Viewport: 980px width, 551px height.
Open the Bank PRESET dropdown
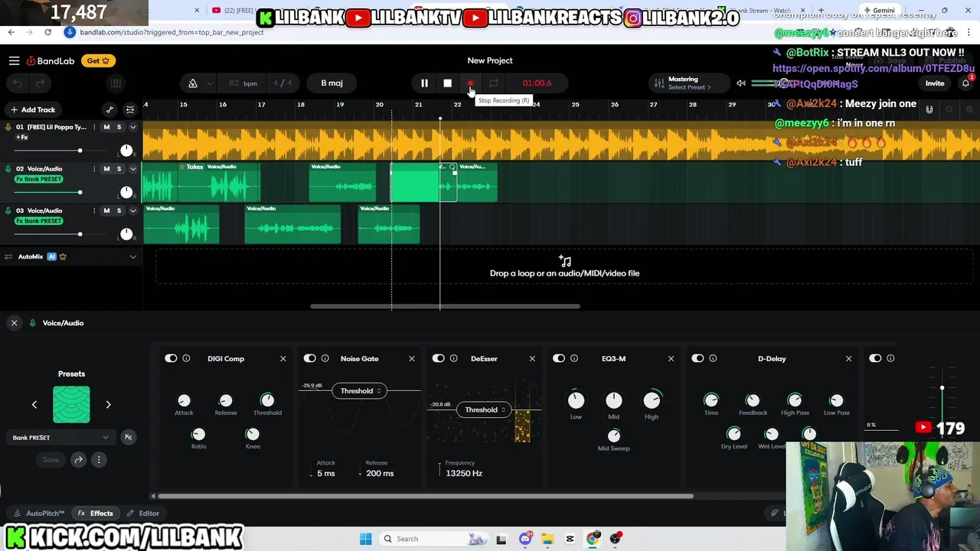coord(60,438)
